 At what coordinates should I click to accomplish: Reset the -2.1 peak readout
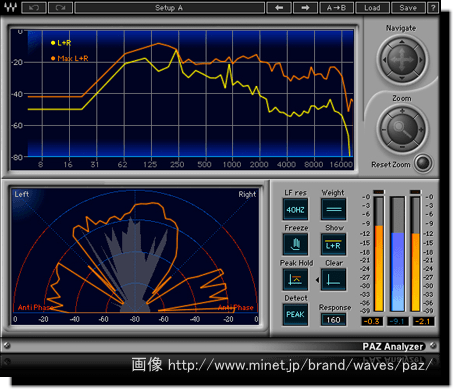(x=423, y=321)
